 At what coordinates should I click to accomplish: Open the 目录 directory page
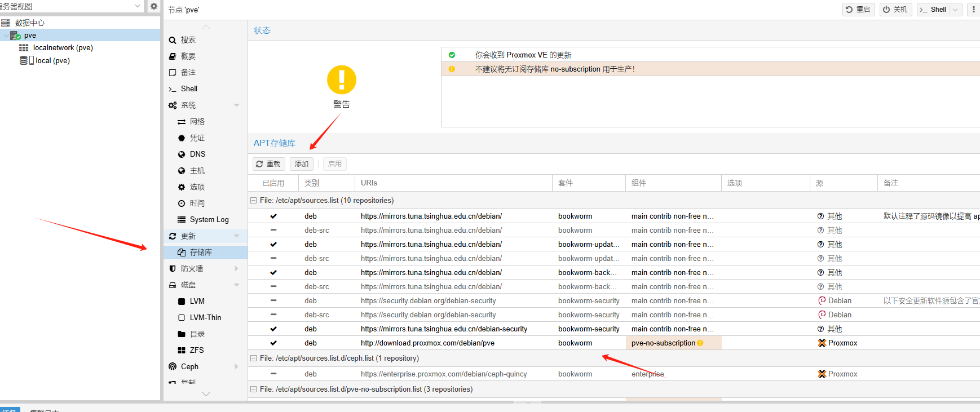[197, 334]
